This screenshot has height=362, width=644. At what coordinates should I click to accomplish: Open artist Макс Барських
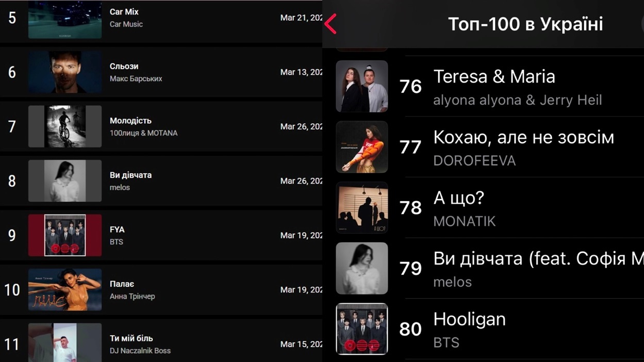pos(136,79)
